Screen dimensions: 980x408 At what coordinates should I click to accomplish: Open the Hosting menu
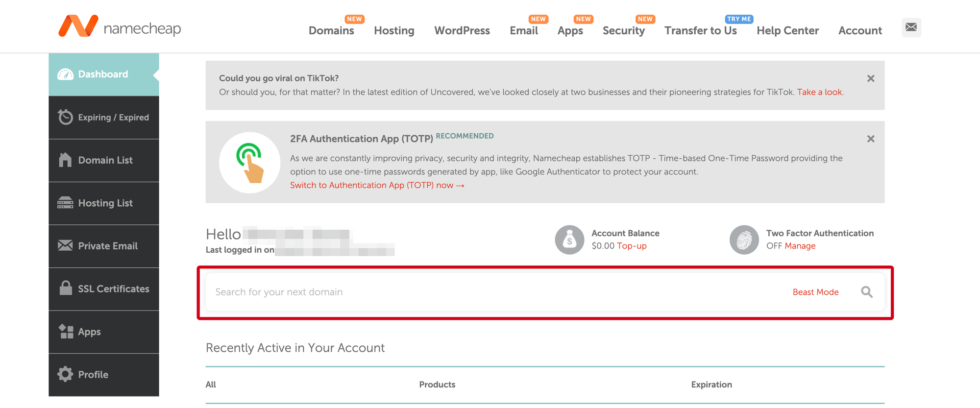pos(394,30)
